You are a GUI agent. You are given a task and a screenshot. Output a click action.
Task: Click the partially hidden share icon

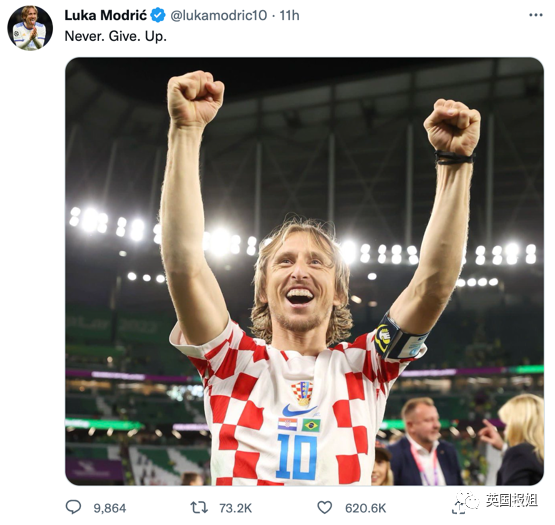click(x=457, y=509)
